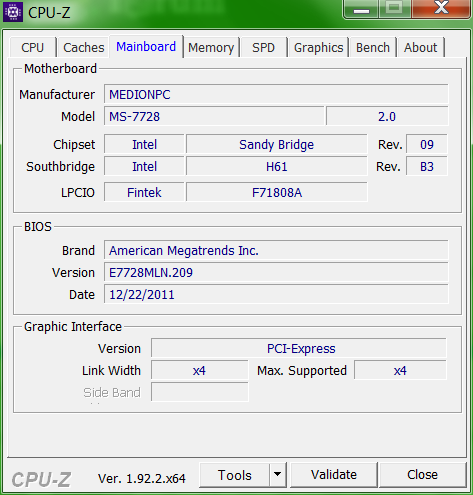Select the Mainboard tab
The height and width of the screenshot is (495, 473).
click(x=146, y=47)
